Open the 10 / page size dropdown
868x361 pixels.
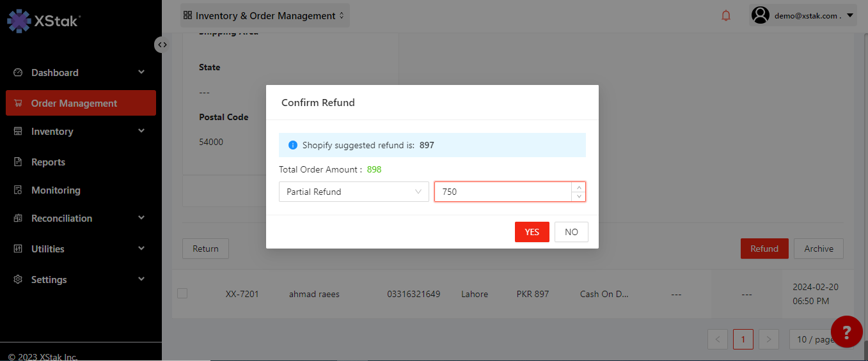click(816, 339)
